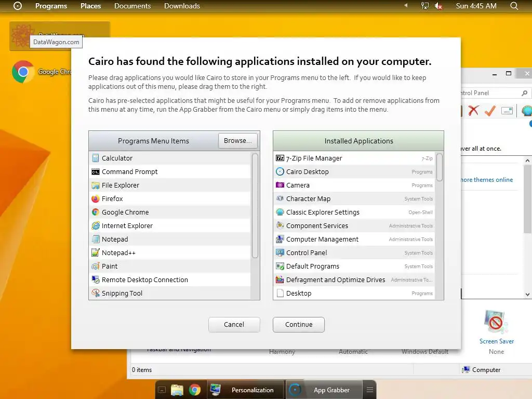Screen dimensions: 532x399
Task: Select the 7-Zip File Manager icon
Action: [280, 158]
